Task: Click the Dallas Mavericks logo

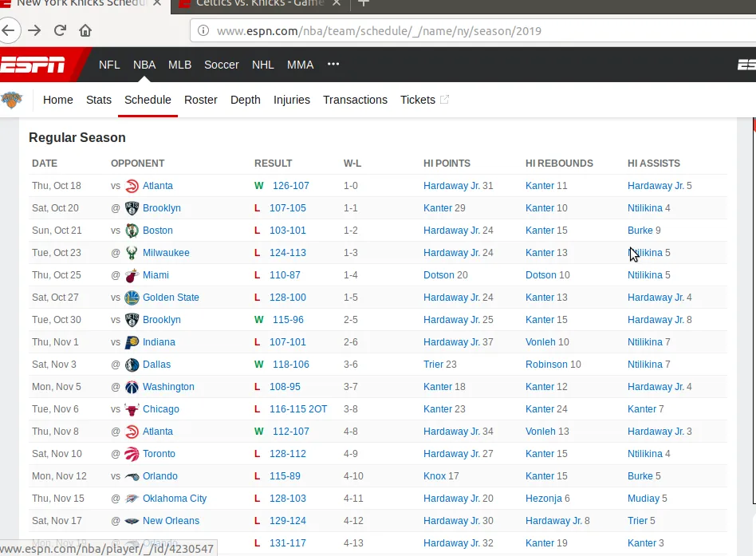Action: [x=132, y=365]
